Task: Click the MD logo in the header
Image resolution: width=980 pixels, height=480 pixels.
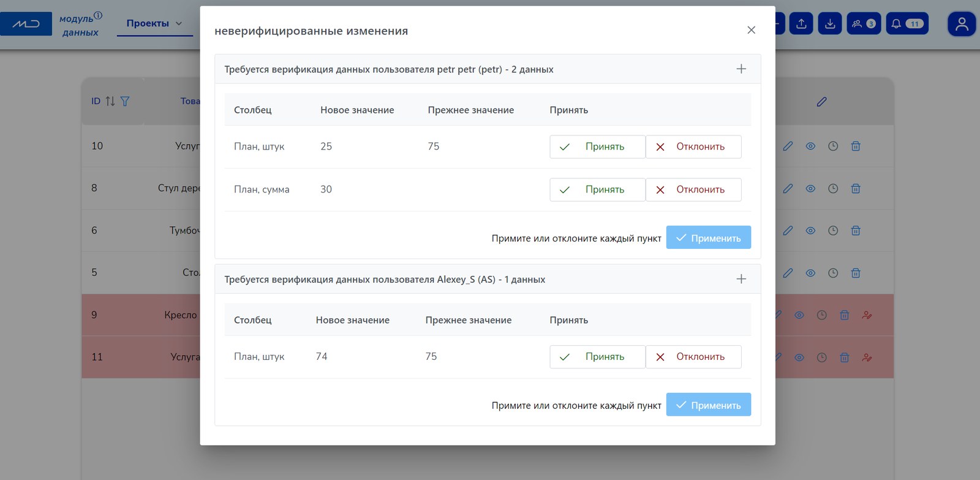Action: (x=26, y=24)
